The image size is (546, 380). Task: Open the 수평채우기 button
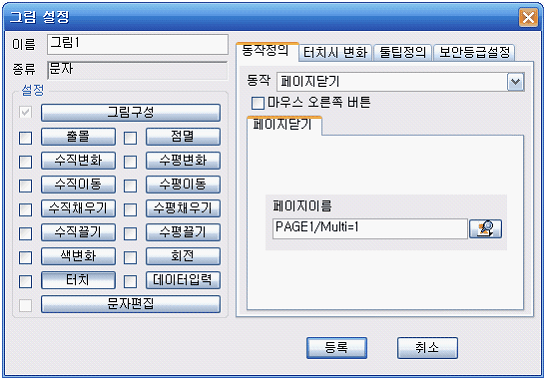tap(183, 208)
